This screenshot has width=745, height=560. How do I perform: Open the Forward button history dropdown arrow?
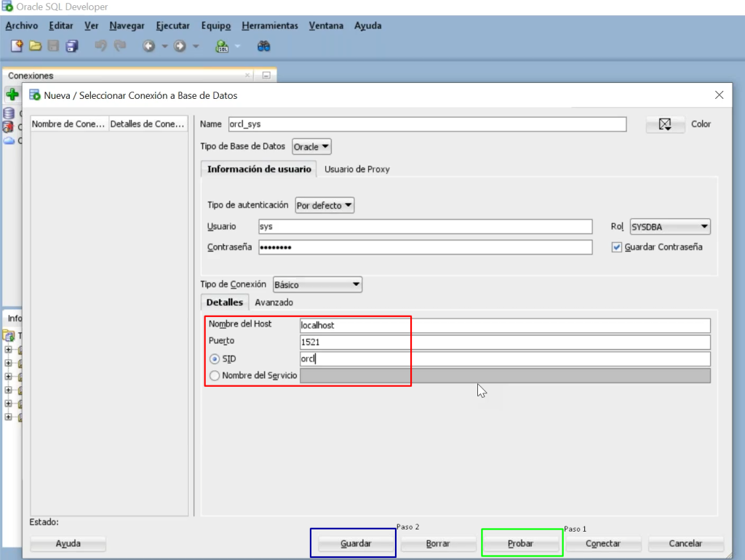[196, 46]
